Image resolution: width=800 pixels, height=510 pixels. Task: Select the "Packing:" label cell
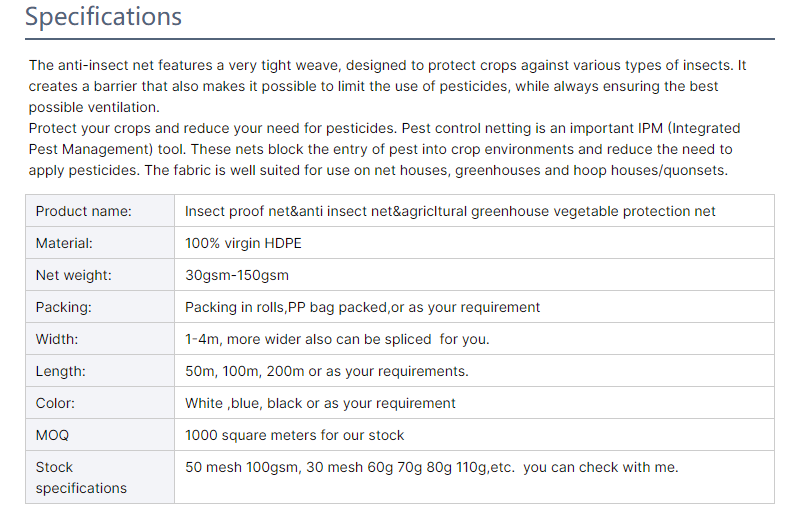coord(63,307)
